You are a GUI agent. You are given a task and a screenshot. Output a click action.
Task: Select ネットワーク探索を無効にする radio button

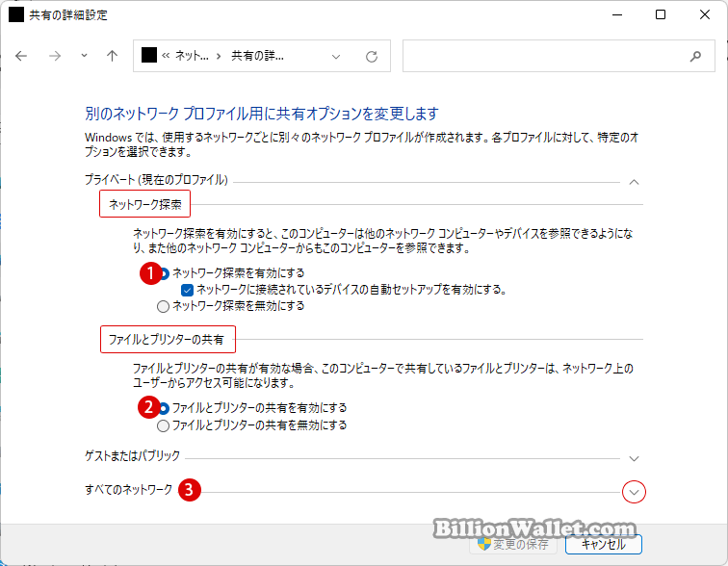pos(163,307)
